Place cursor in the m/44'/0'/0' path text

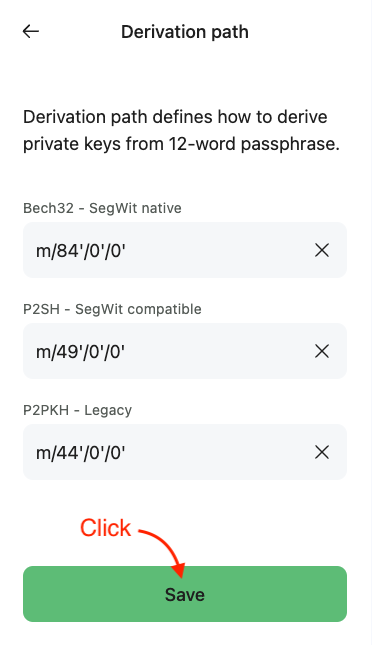[x=81, y=453]
